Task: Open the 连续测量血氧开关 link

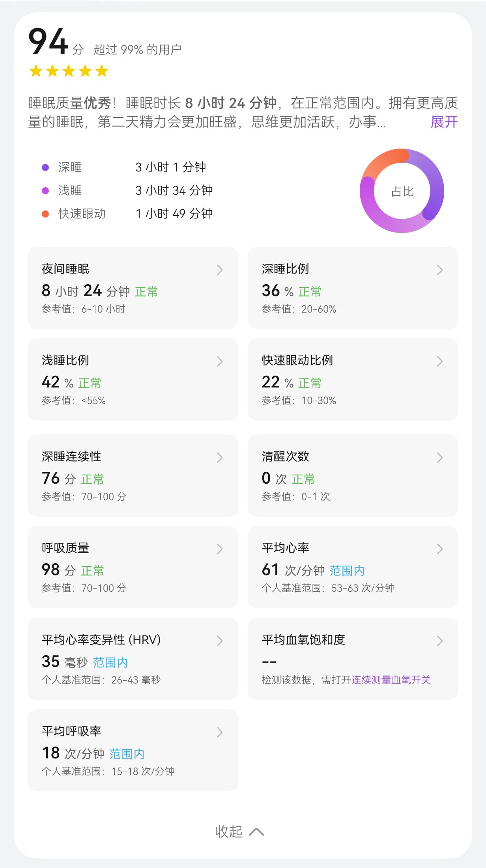Action: [x=391, y=680]
